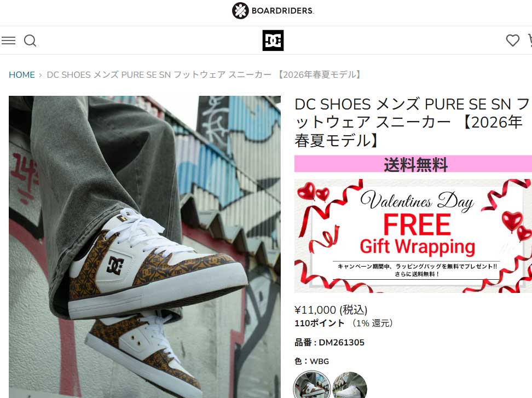This screenshot has height=398, width=532.
Task: Select the WBG color swatch thumbnail
Action: (x=312, y=385)
